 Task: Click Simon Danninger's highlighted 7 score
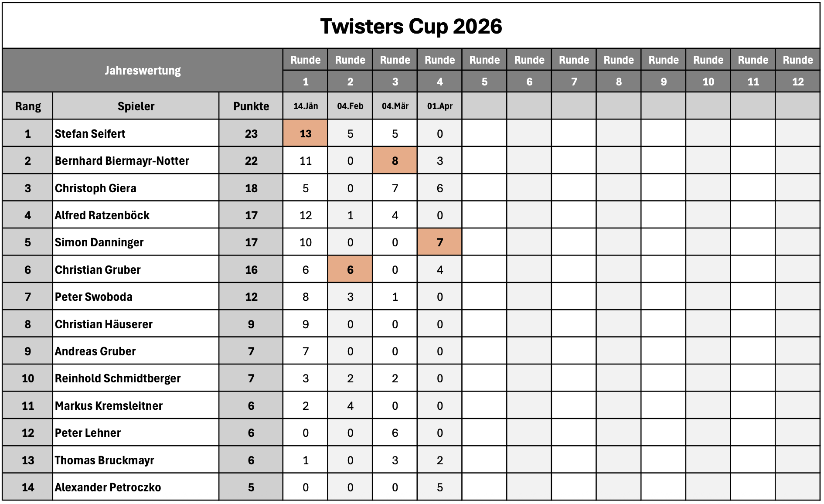point(439,242)
